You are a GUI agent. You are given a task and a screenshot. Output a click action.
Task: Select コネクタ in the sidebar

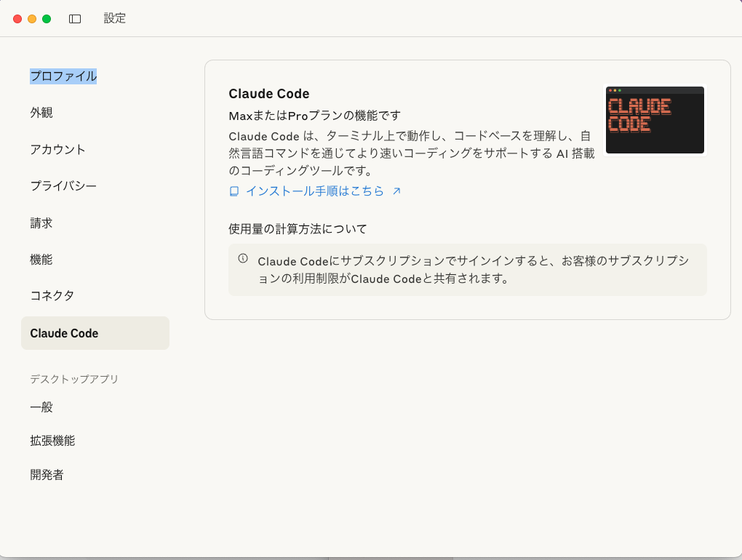52,295
